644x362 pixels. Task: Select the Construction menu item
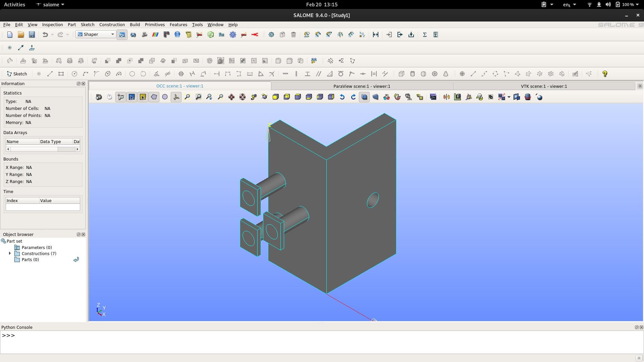(112, 24)
